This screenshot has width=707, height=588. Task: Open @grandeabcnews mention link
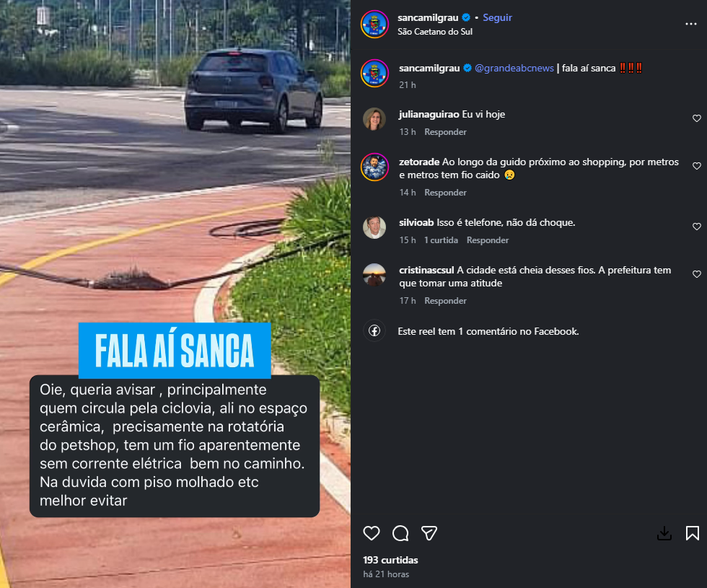514,68
